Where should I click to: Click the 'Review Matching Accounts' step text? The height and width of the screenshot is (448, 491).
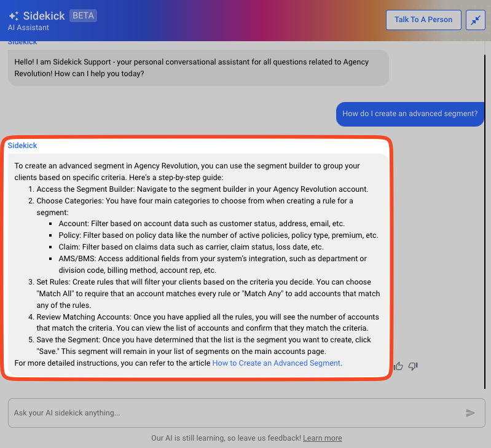(x=208, y=322)
